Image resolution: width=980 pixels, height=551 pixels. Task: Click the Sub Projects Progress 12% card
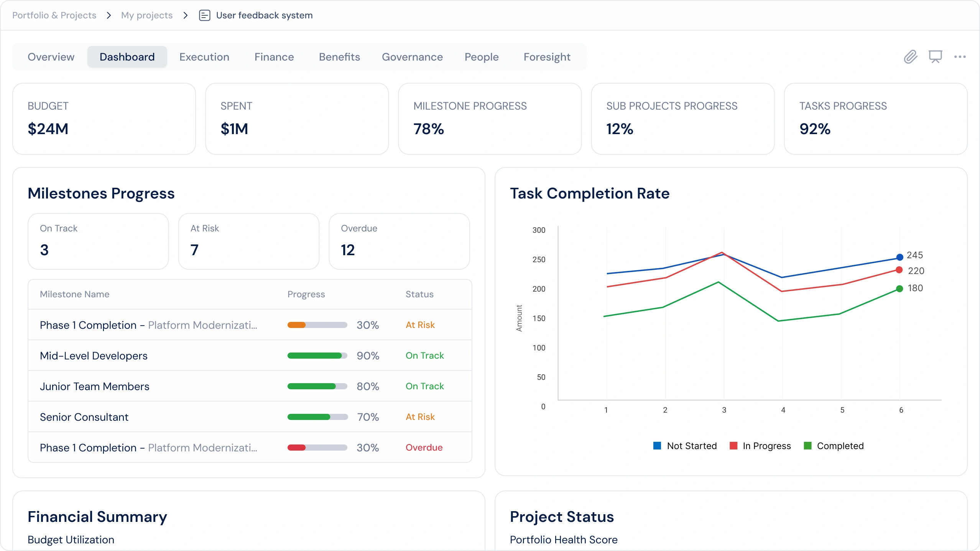[683, 119]
